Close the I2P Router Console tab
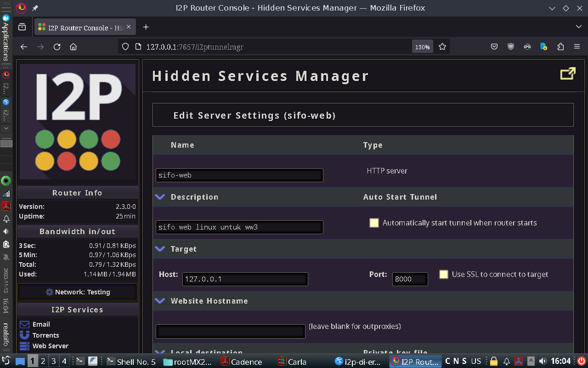The image size is (588, 368). 129,27
